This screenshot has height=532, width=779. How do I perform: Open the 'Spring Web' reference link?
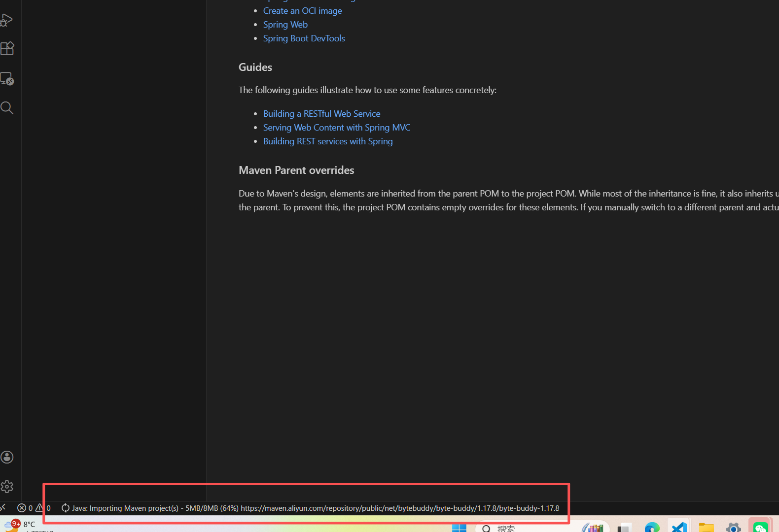pos(285,25)
